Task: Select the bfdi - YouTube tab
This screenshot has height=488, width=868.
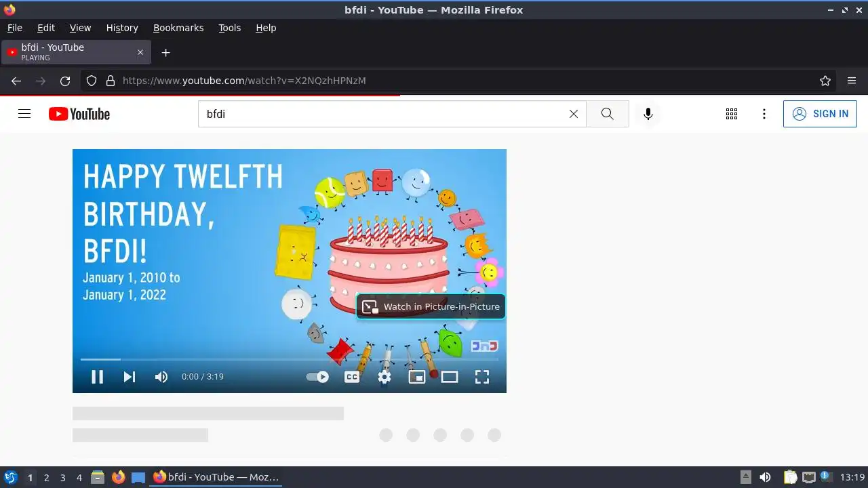Action: 75,52
